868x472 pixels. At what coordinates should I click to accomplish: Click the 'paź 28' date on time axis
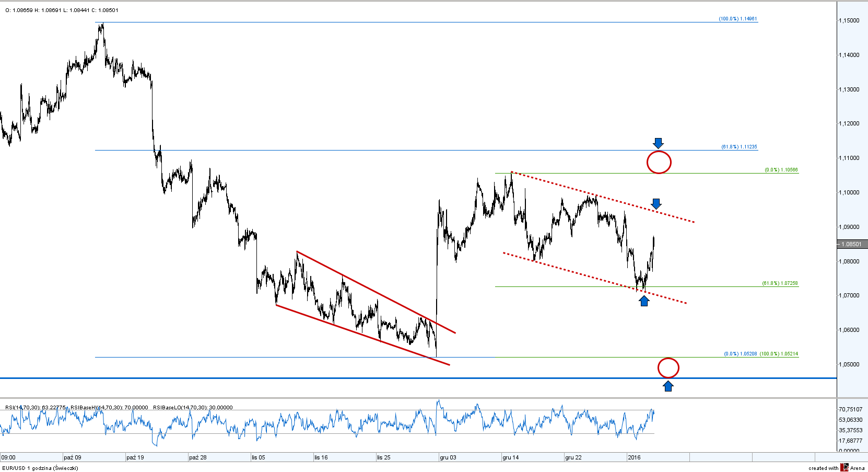point(198,457)
